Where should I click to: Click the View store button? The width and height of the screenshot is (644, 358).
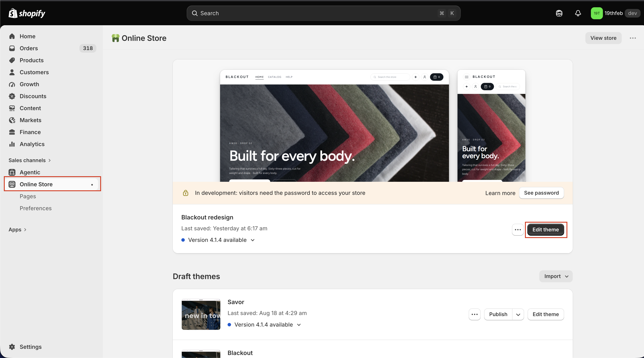tap(603, 38)
